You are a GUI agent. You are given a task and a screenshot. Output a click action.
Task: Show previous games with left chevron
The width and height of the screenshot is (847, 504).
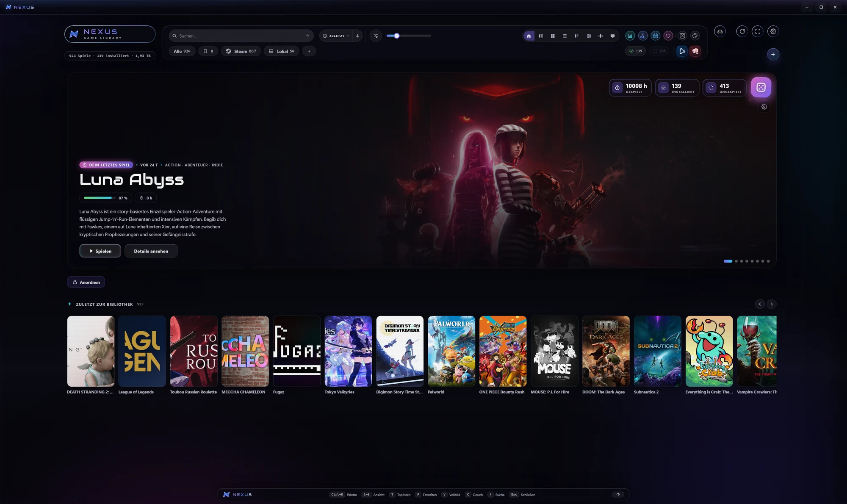pos(760,304)
